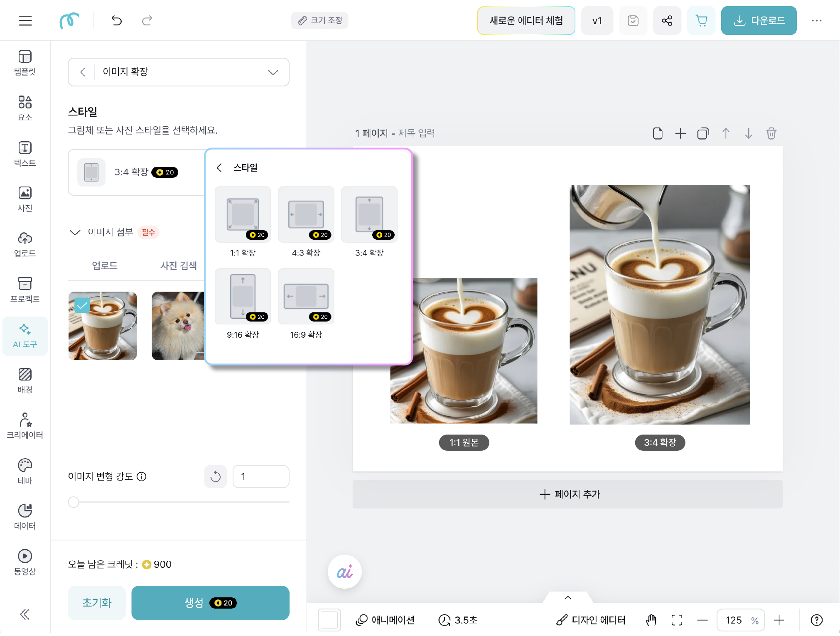Open the floating AI assistant button
840x636 pixels.
pyautogui.click(x=344, y=572)
